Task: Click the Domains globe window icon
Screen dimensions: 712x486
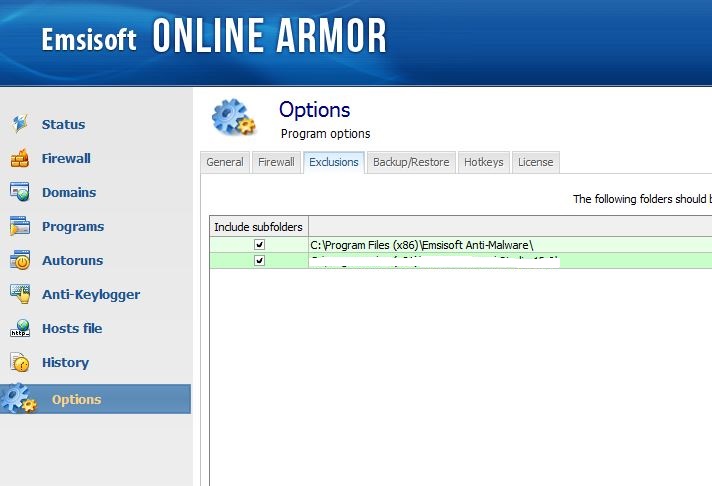Action: [x=20, y=192]
